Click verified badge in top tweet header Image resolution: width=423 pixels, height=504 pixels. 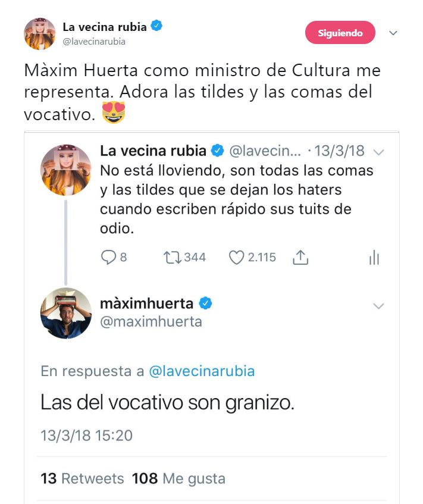pyautogui.click(x=157, y=26)
